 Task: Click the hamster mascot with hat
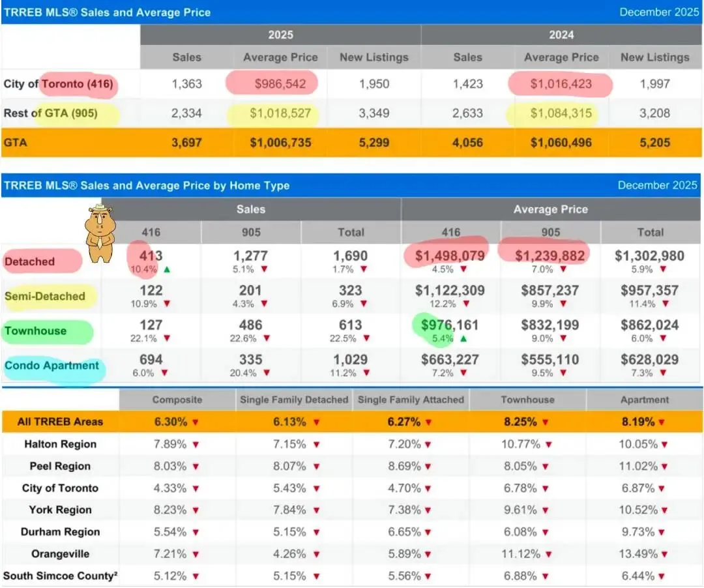point(100,233)
